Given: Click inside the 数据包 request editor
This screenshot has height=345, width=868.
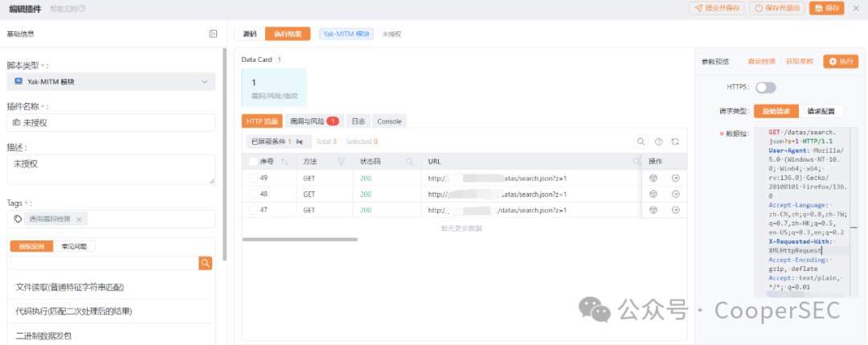Looking at the screenshot, I should pyautogui.click(x=806, y=213).
